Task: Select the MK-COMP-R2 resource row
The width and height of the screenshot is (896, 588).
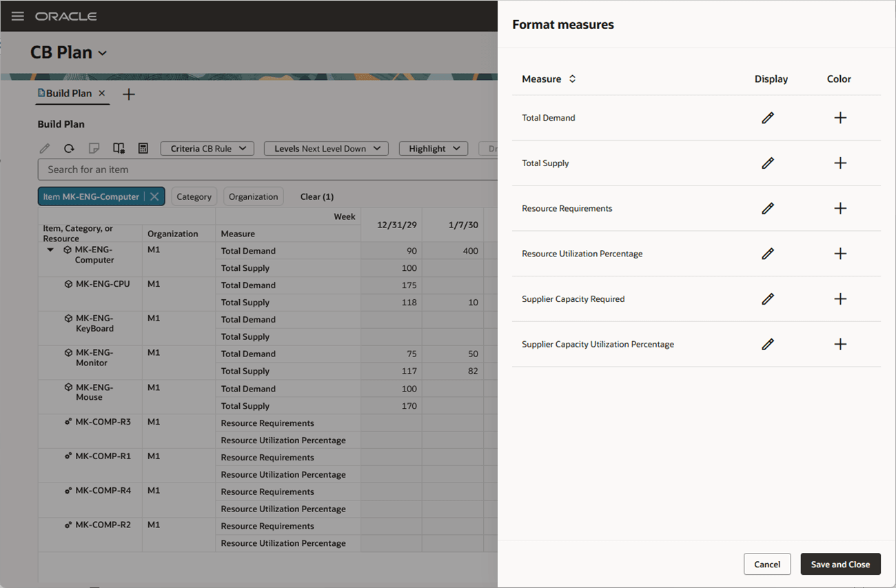Action: tap(103, 525)
